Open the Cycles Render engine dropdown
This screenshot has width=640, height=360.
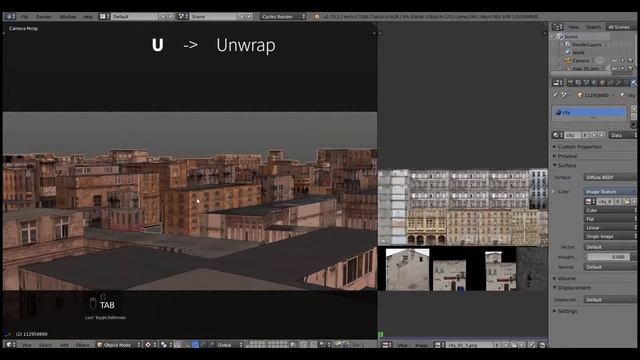[283, 17]
